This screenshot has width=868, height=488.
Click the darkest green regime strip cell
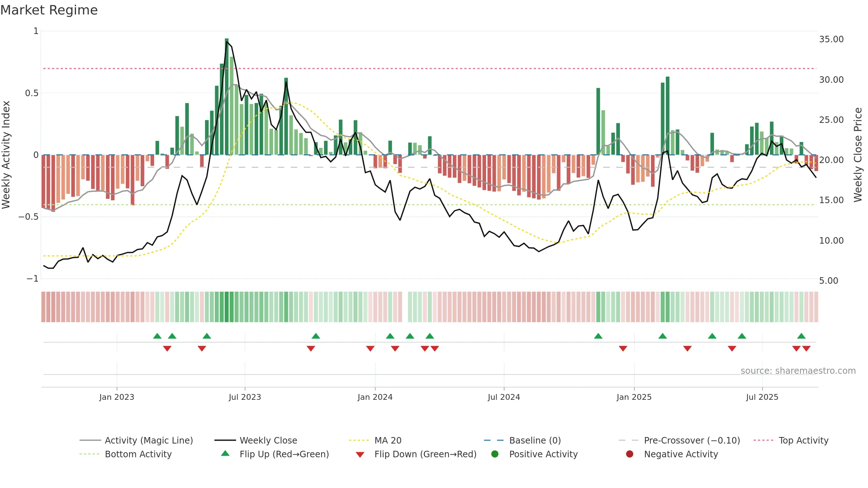coord(227,307)
